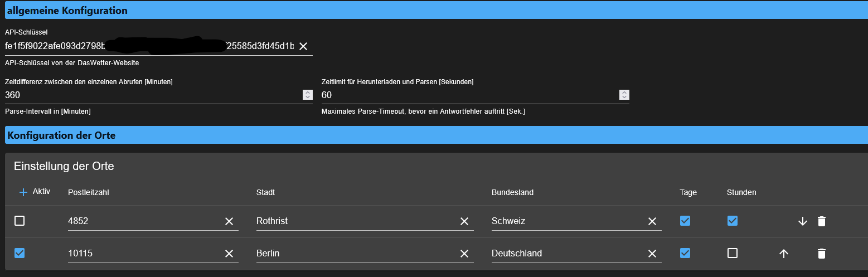Move Rothrist row down
Screen dimensions: 868x277
click(802, 221)
